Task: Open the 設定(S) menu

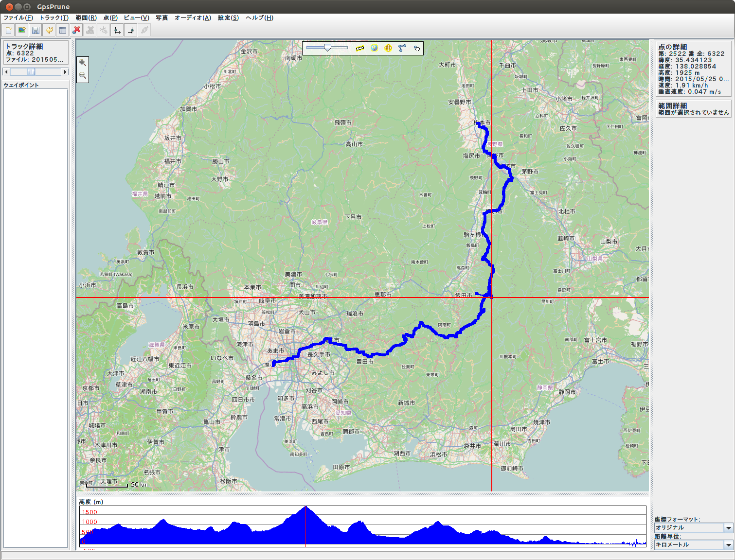Action: pos(228,17)
